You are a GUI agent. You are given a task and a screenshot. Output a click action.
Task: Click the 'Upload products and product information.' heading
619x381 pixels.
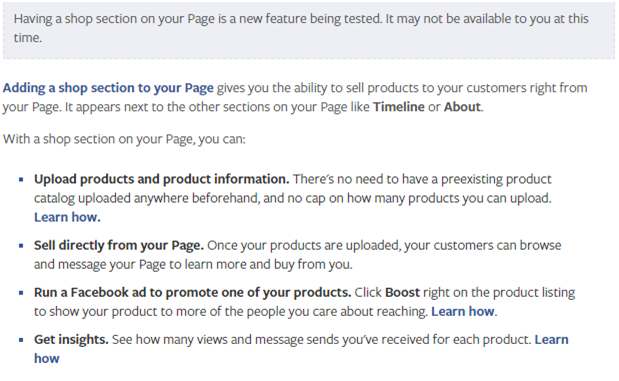click(x=161, y=179)
